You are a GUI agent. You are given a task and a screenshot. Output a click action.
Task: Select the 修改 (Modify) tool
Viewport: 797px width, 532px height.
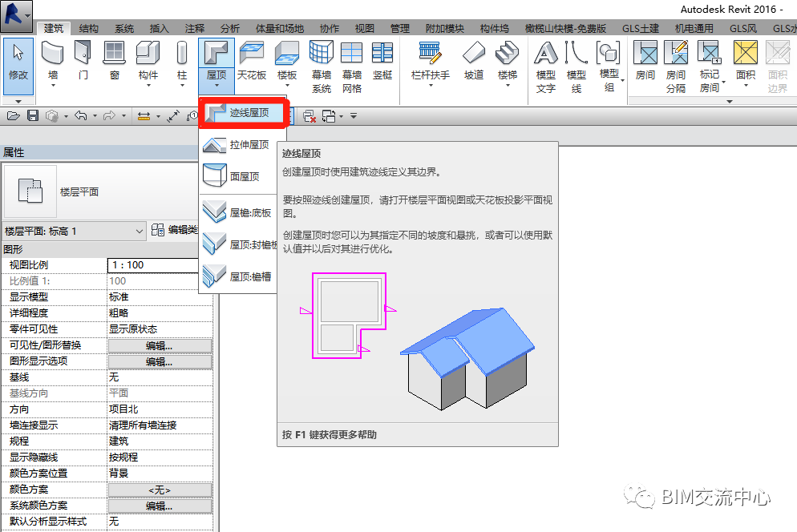[x=18, y=66]
